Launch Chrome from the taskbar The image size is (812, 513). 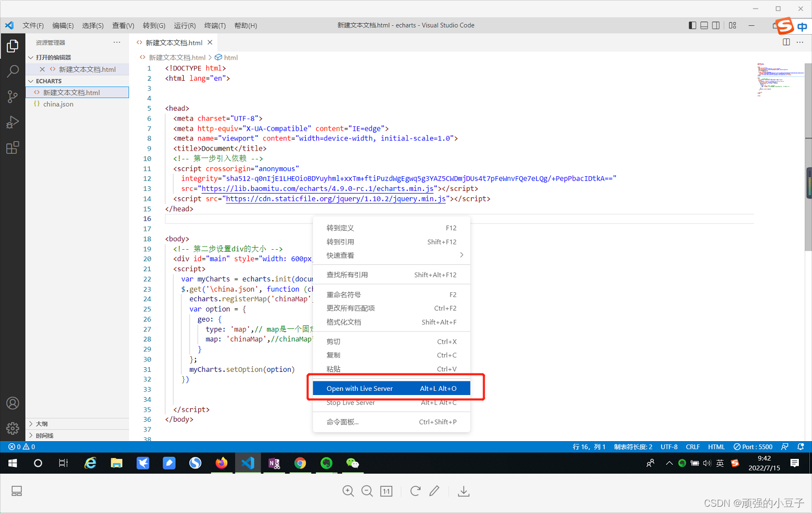pos(300,463)
